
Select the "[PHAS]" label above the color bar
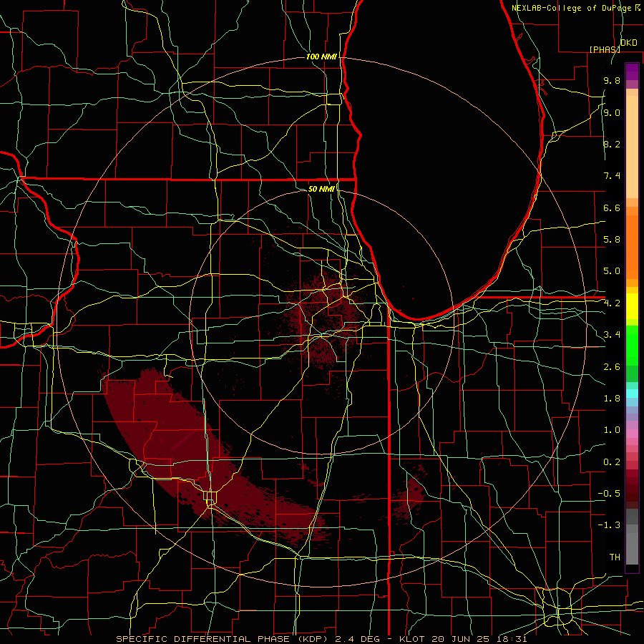tap(605, 49)
